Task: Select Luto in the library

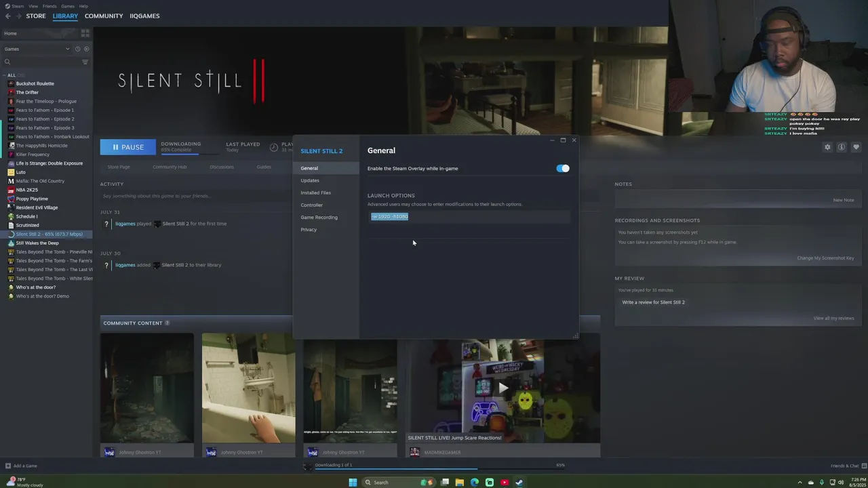Action: click(x=20, y=172)
